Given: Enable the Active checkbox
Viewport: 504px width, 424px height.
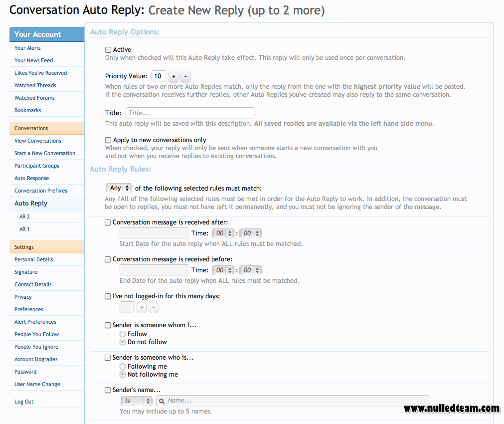Looking at the screenshot, I should tap(108, 50).
